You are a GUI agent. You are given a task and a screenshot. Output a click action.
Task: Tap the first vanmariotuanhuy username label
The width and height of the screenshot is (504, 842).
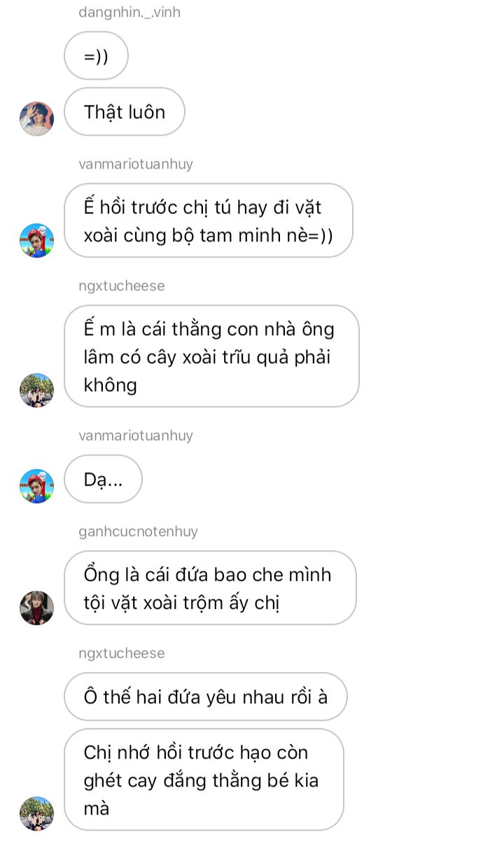pyautogui.click(x=136, y=164)
